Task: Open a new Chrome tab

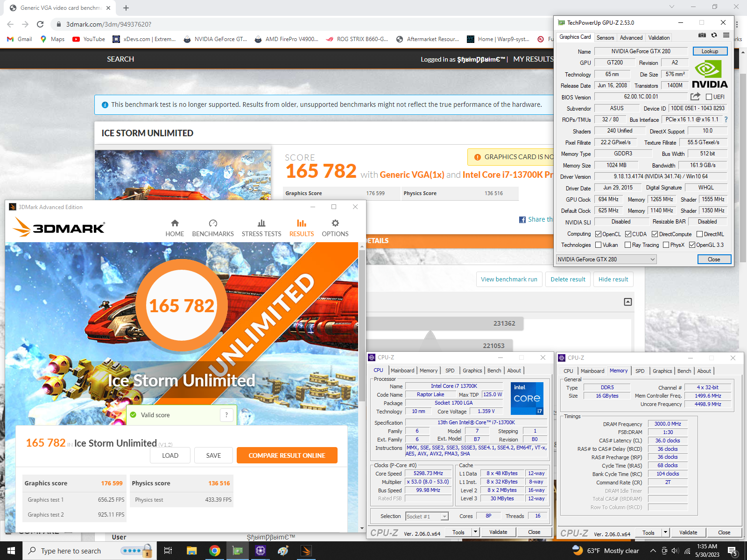Action: [x=126, y=8]
